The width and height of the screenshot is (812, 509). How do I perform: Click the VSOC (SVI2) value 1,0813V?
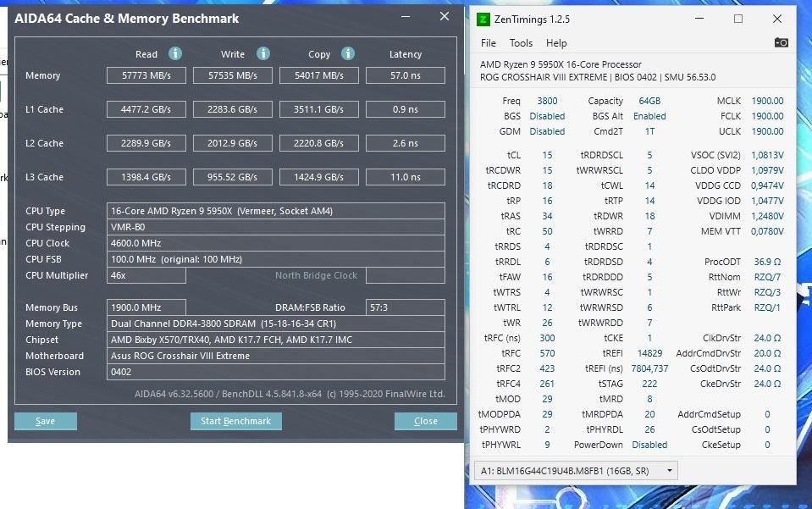coord(767,155)
